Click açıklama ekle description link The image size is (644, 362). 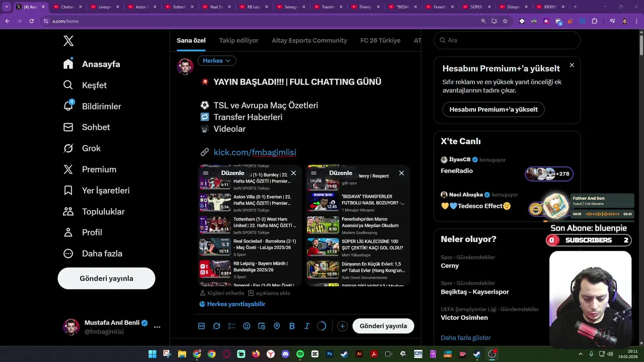269,293
